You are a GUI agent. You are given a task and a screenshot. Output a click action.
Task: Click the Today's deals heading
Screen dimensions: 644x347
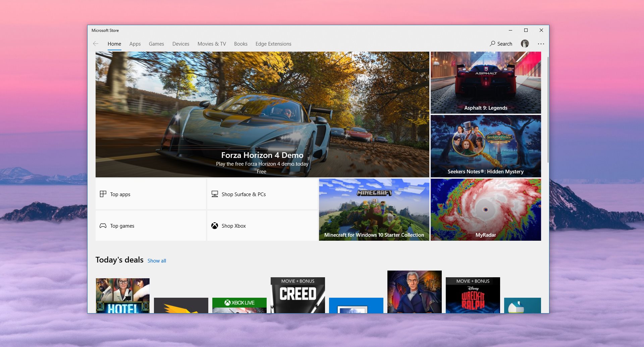[119, 260]
